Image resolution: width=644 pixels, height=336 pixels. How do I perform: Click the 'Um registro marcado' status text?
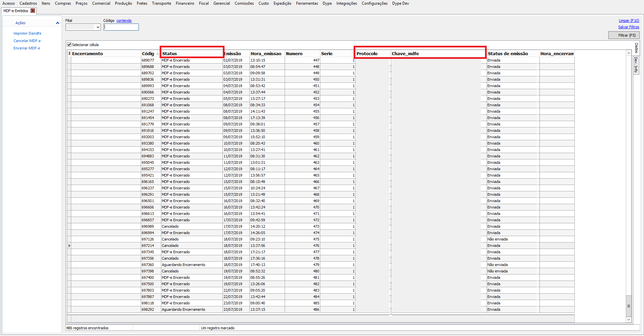point(218,328)
